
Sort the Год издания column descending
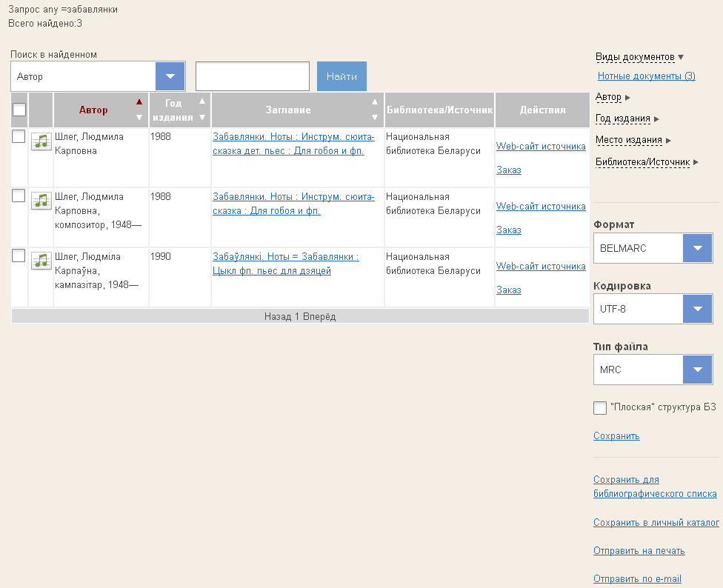202,117
